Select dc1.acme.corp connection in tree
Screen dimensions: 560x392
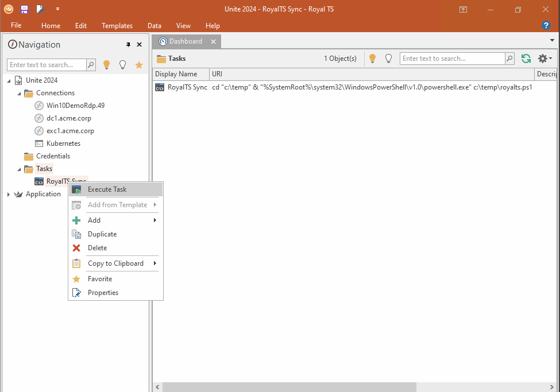(68, 118)
